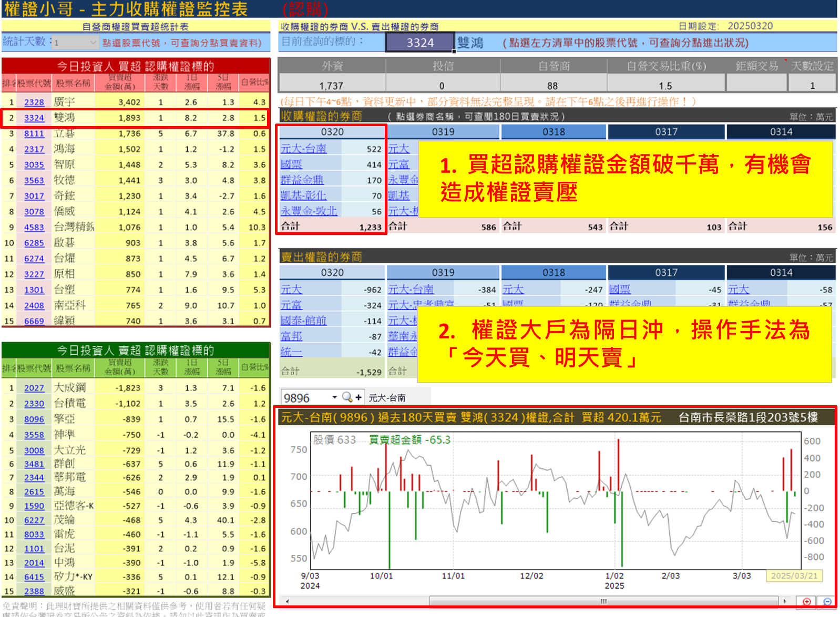840x617 pixels.
Task: Click broker 群益金鼎 in 0320 buyers
Action: [x=302, y=180]
